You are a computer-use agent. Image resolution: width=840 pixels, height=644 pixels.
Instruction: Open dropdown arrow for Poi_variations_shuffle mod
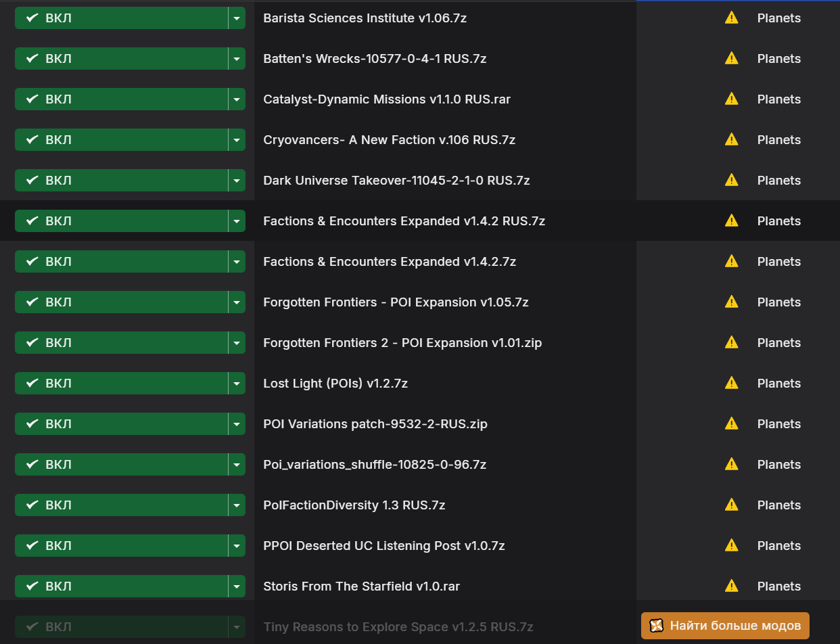[237, 465]
